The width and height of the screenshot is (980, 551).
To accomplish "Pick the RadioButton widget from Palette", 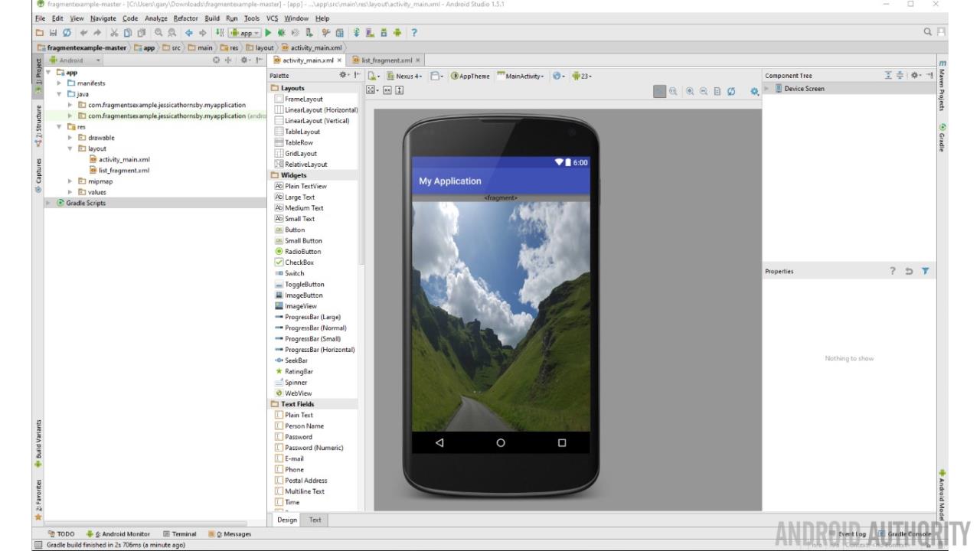I will (x=298, y=251).
